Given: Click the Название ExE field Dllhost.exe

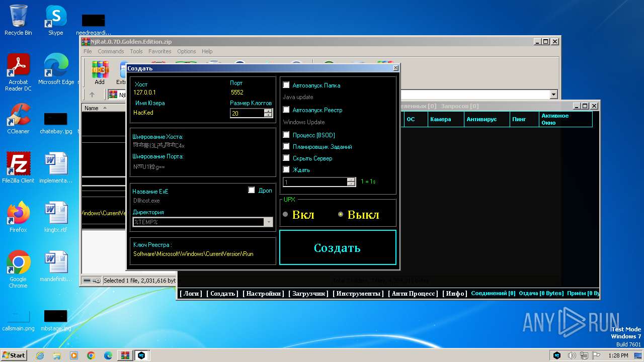Looking at the screenshot, I should (146, 201).
